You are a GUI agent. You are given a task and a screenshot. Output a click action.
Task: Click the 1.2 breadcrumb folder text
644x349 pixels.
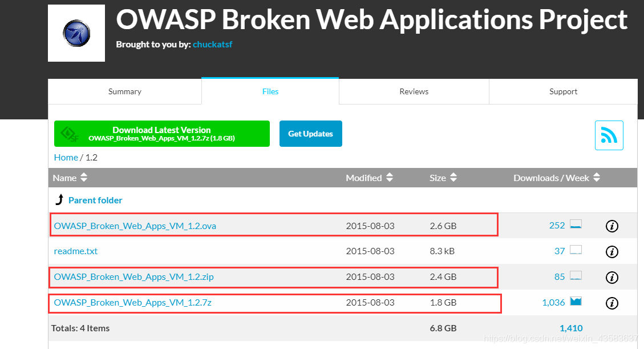pos(92,158)
